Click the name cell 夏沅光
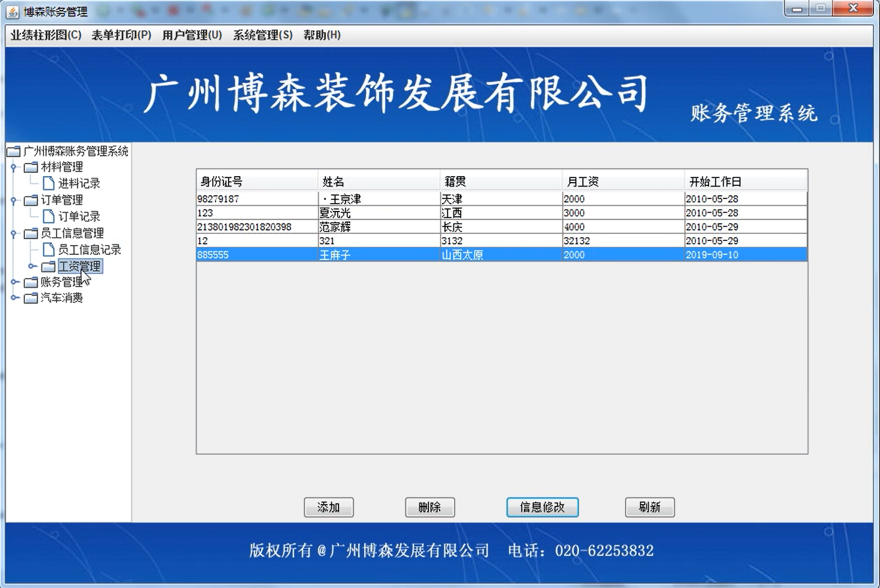This screenshot has width=880, height=588. [379, 213]
